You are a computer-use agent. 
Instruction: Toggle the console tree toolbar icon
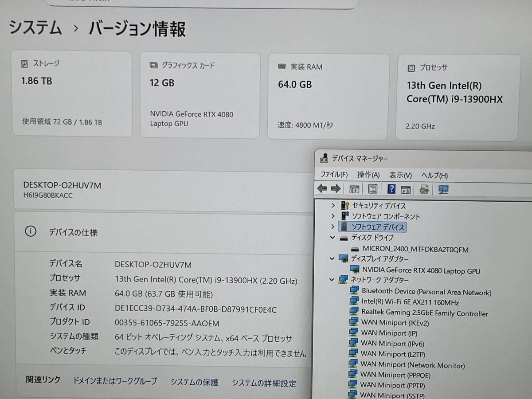click(x=354, y=189)
